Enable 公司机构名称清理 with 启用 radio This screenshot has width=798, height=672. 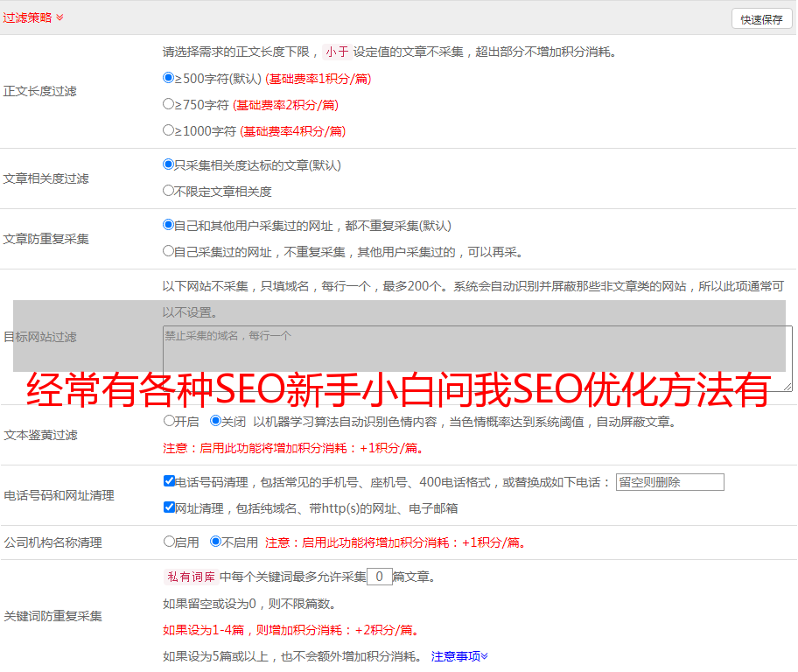coord(169,542)
